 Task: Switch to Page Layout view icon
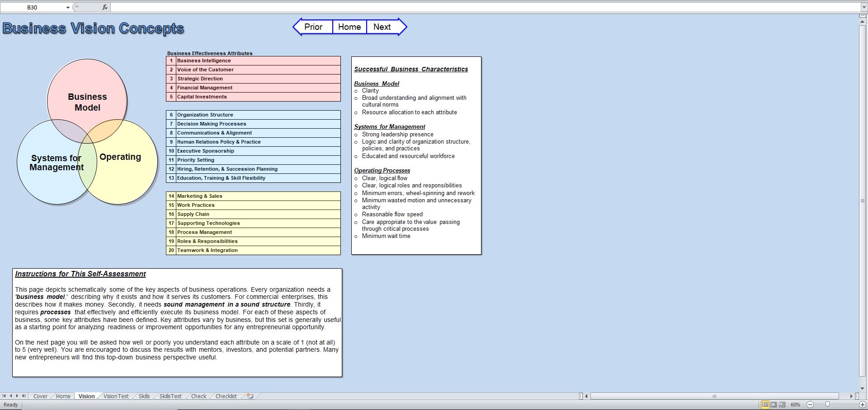pos(774,405)
